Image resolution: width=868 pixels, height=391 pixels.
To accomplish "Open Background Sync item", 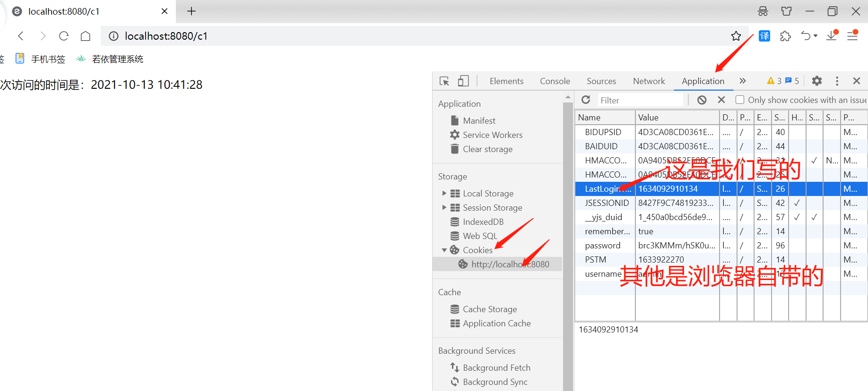I will click(488, 382).
